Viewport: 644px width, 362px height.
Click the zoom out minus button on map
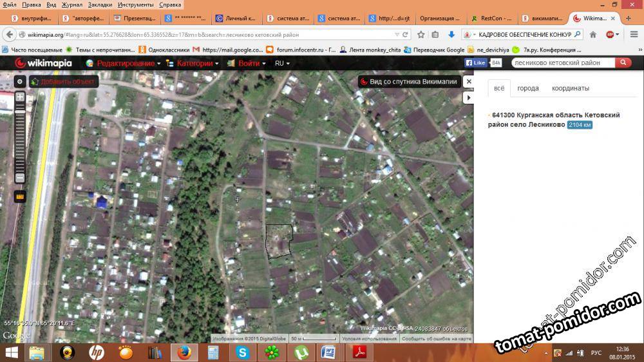point(20,178)
